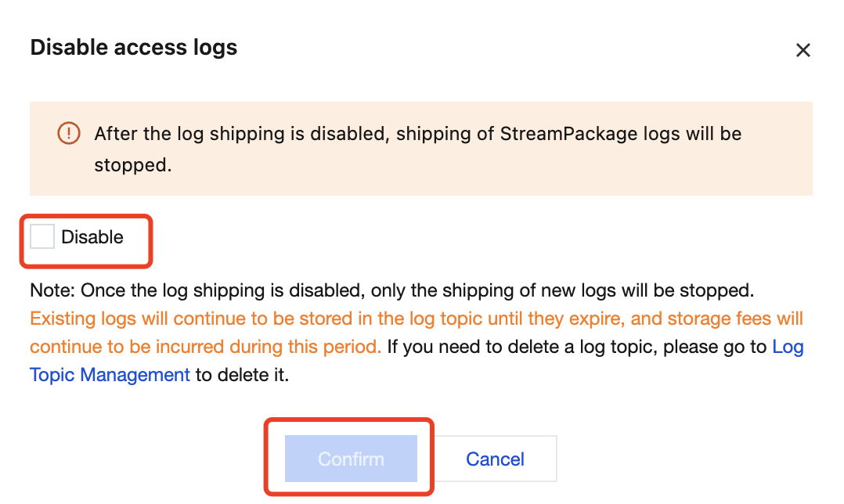Close the Disable access logs dialog
Image resolution: width=844 pixels, height=504 pixels.
pyautogui.click(x=803, y=51)
